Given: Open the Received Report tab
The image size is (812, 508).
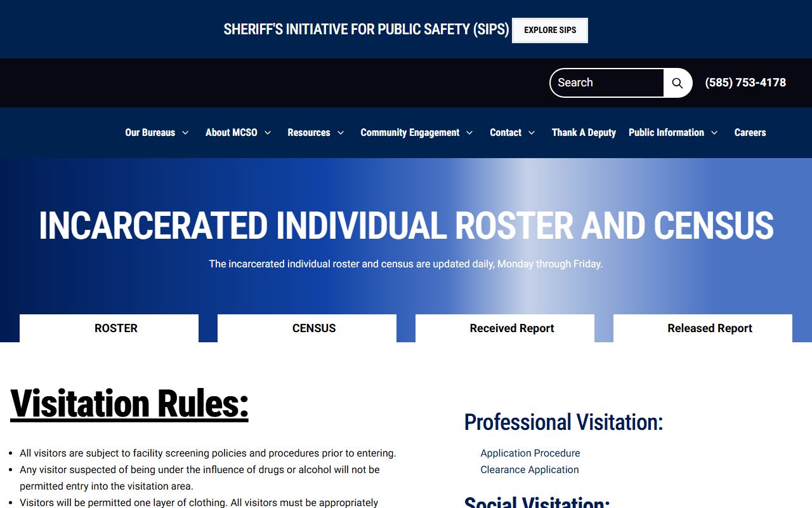Looking at the screenshot, I should 505,328.
